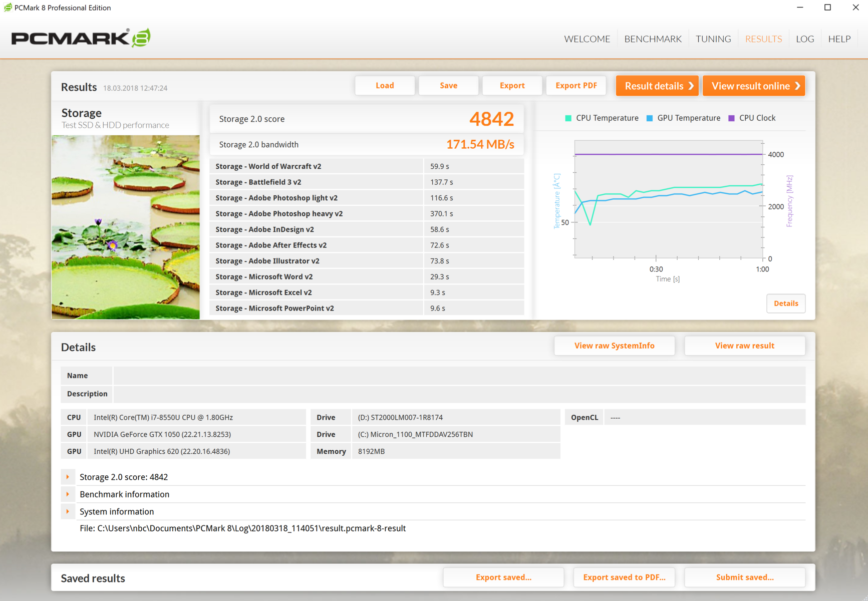Click the Save results button
The width and height of the screenshot is (868, 601).
point(448,86)
